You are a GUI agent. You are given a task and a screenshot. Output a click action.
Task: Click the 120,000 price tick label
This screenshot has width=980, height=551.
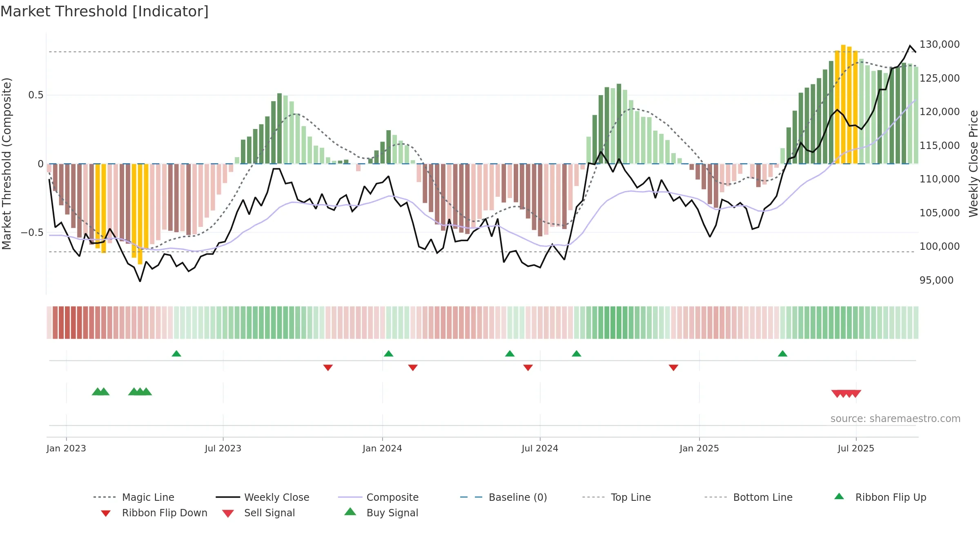pos(940,112)
